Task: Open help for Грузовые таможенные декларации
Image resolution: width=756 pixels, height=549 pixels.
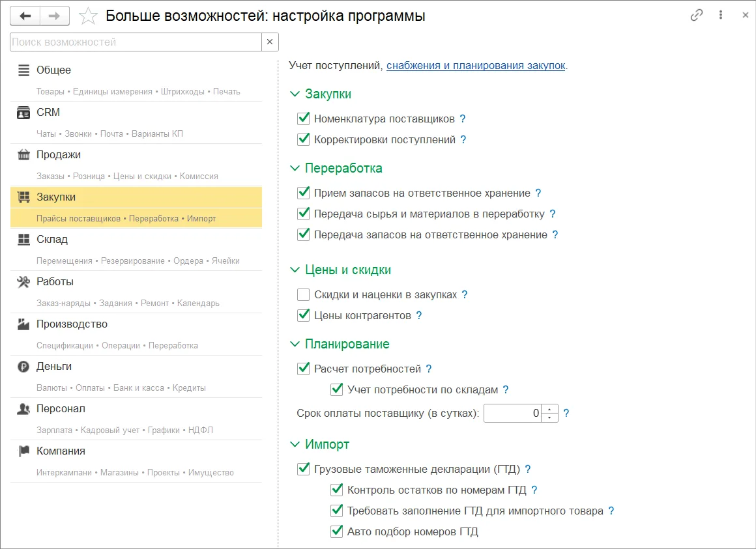Action: click(528, 469)
